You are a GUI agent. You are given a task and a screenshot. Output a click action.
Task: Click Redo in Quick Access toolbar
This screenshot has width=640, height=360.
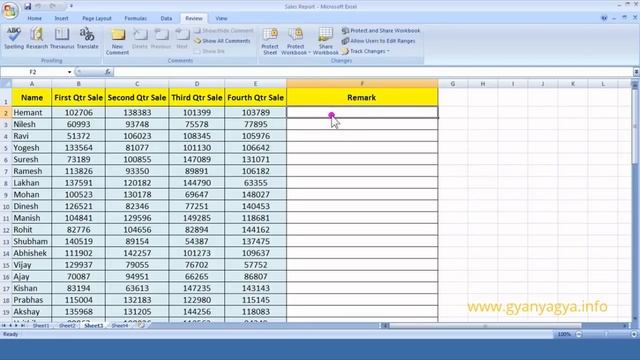(x=53, y=6)
